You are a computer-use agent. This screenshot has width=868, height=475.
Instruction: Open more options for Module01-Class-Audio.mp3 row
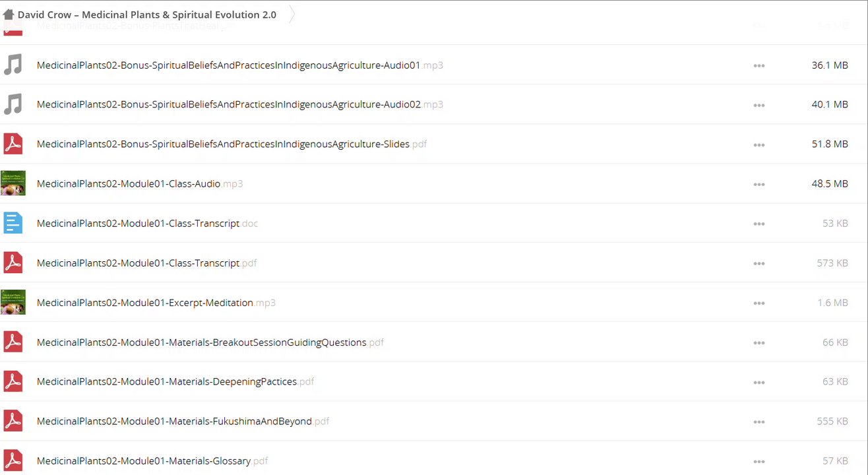759,184
